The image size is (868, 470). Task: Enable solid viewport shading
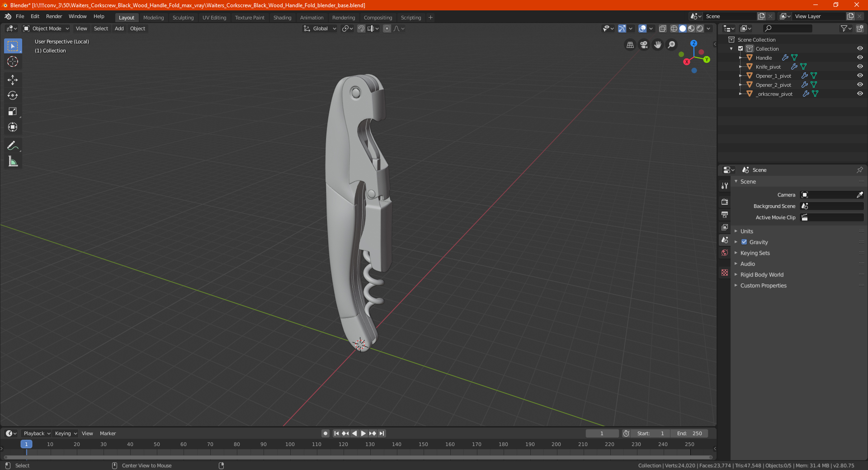(x=683, y=28)
